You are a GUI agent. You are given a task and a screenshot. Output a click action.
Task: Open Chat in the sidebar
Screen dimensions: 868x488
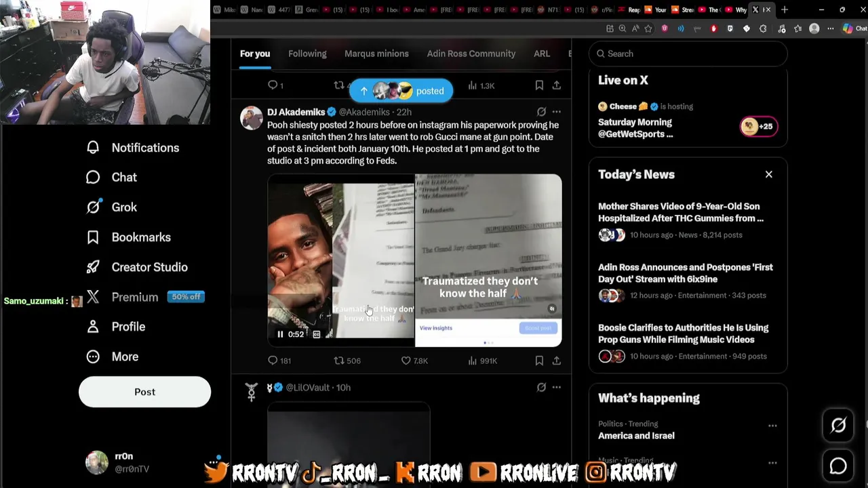[112, 178]
